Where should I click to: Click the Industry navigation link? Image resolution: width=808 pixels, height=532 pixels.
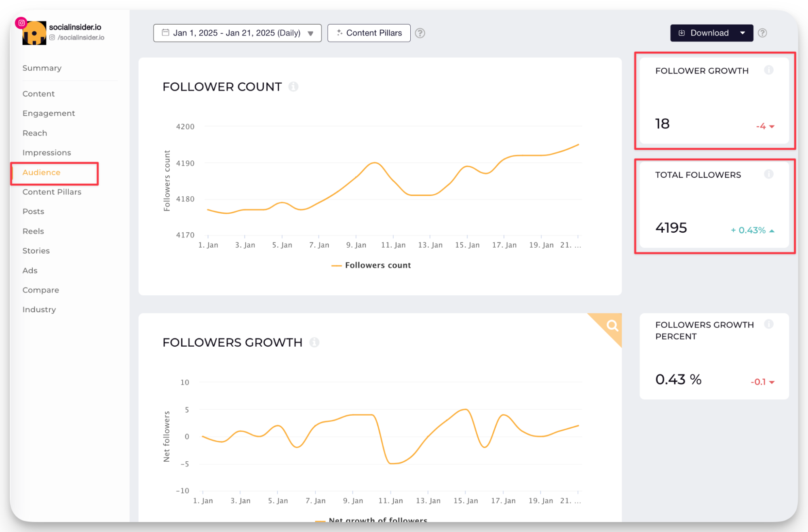[39, 309]
